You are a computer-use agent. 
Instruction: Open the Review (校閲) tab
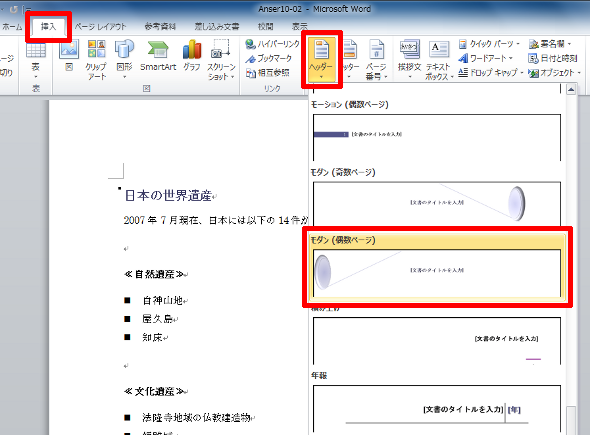pyautogui.click(x=265, y=27)
